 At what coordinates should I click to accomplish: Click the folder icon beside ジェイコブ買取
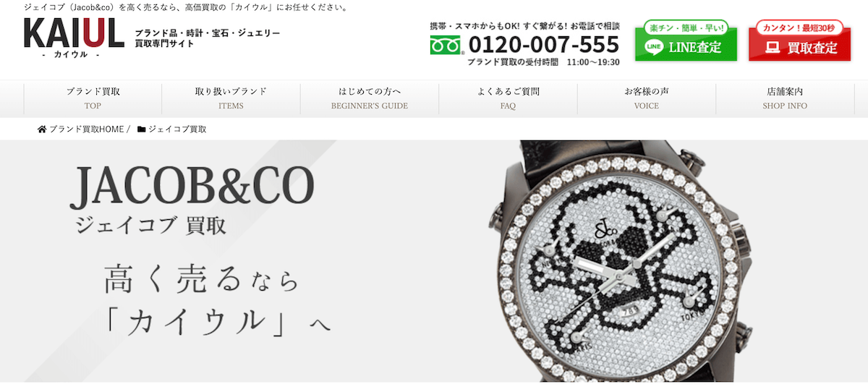point(142,129)
